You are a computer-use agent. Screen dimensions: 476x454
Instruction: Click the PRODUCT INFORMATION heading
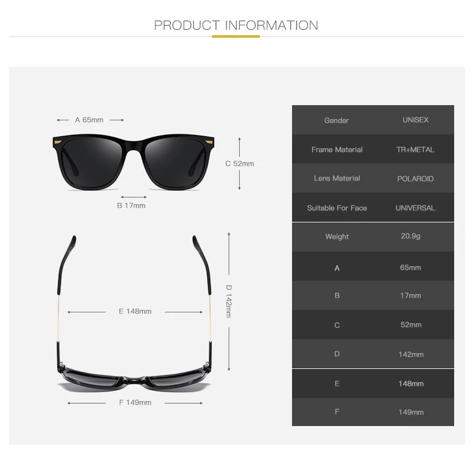pyautogui.click(x=236, y=26)
